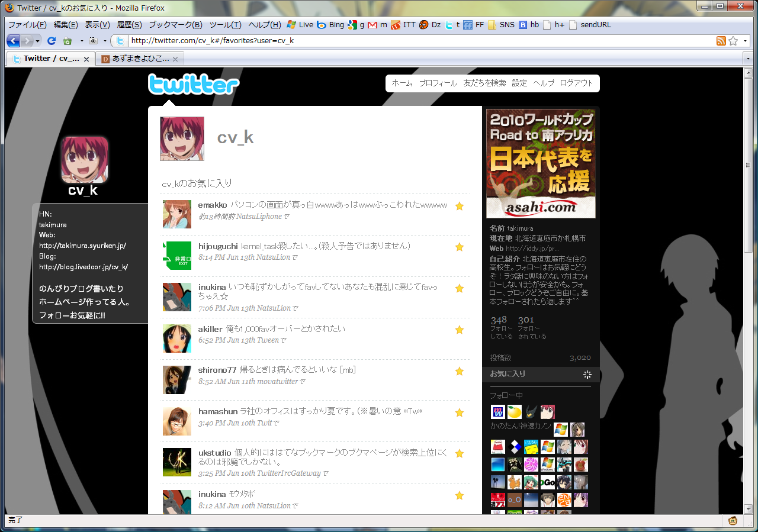The height and width of the screenshot is (532, 758).
Task: Toggle star on ukstudio's tweet
Action: click(459, 454)
